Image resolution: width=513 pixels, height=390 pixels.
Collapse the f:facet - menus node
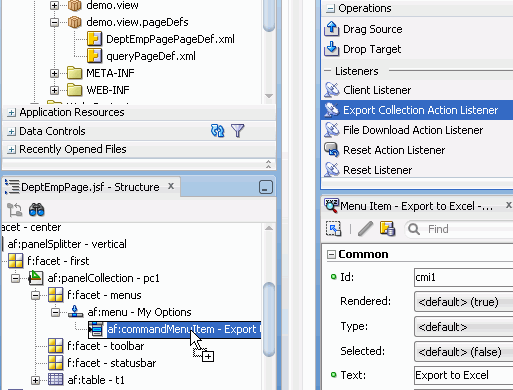pos(35,295)
